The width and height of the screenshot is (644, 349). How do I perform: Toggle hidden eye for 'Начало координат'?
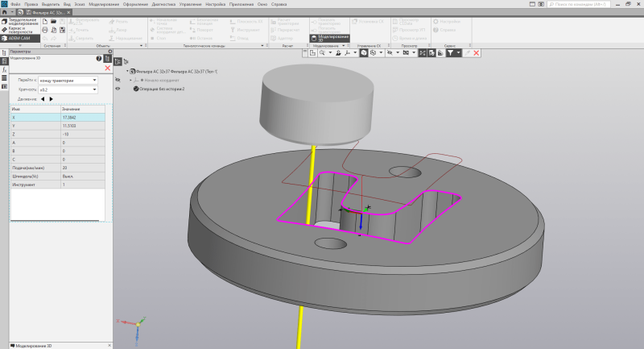[x=118, y=80]
